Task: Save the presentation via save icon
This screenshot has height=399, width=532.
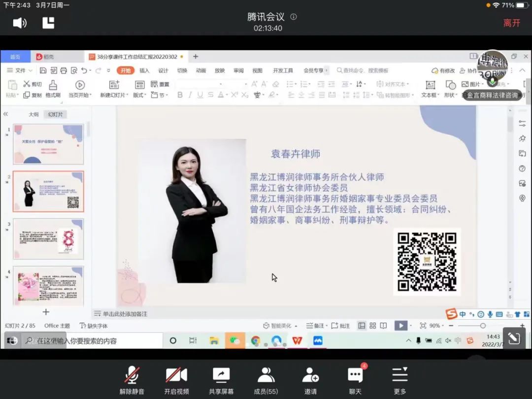Action: point(43,70)
